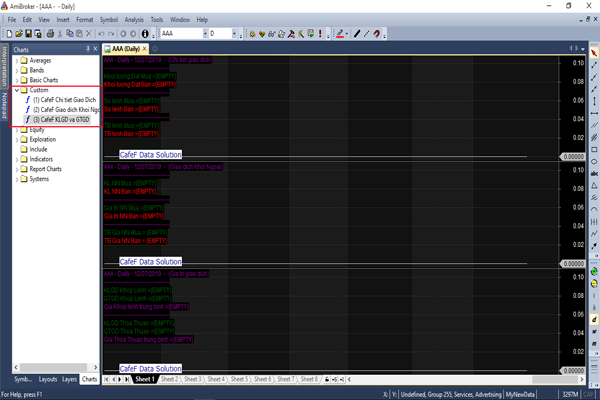Select the triangle drawing tool
This screenshot has height=400, width=600.
pyautogui.click(x=594, y=186)
